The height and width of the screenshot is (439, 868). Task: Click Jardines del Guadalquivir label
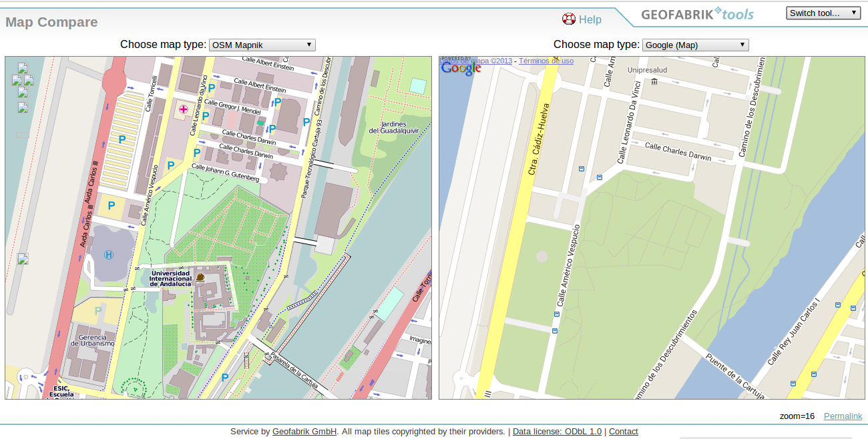(394, 127)
